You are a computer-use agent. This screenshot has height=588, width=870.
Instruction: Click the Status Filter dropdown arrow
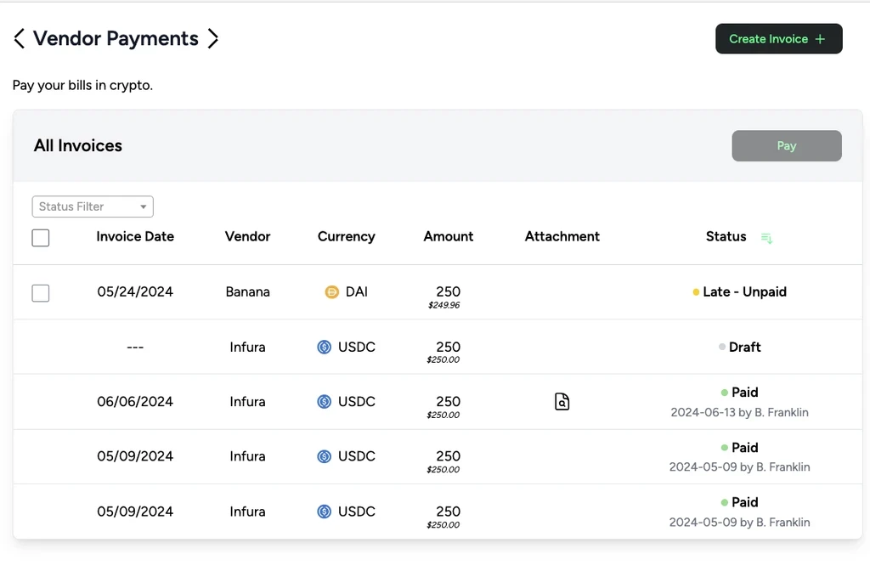click(144, 206)
